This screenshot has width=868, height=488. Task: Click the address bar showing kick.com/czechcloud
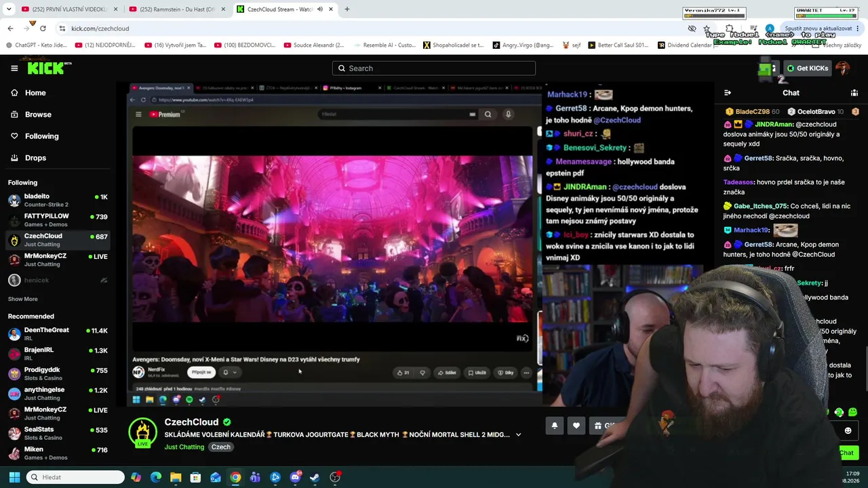[100, 28]
